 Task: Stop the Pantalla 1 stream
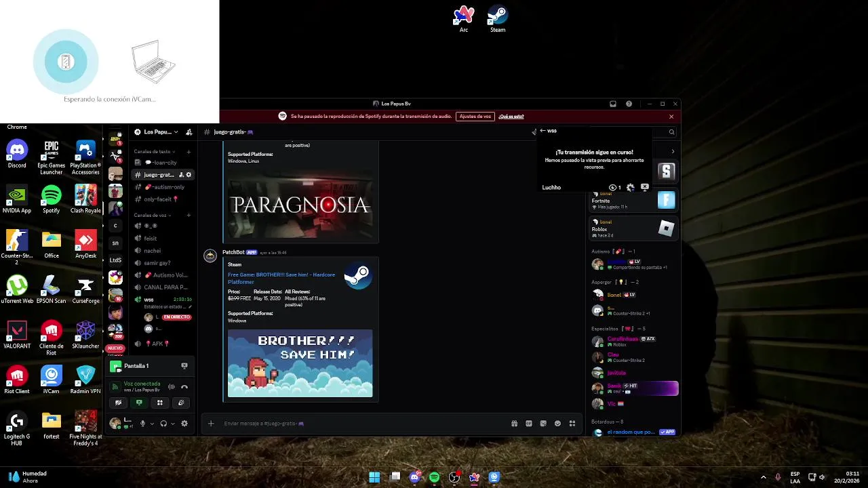click(x=184, y=366)
